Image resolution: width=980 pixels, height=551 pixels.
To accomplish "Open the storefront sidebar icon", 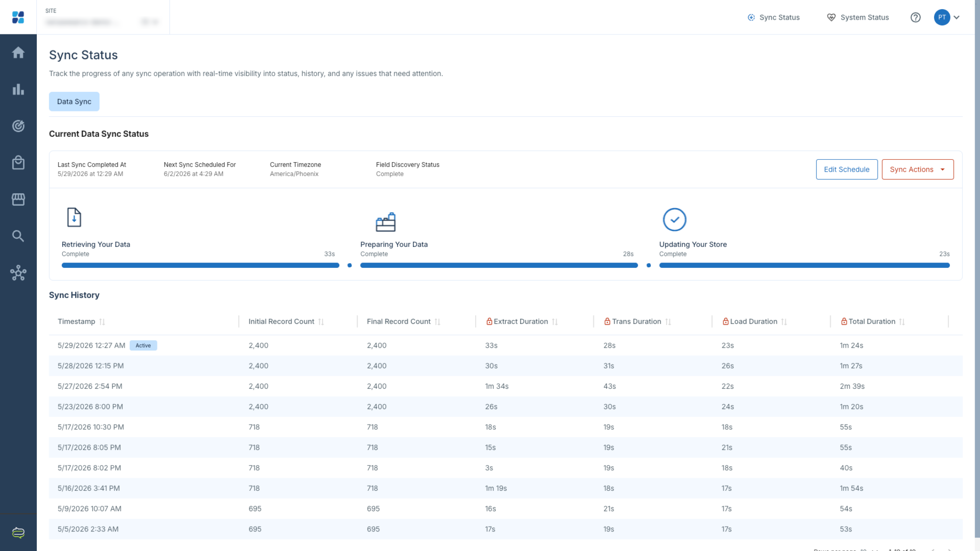I will 18,199.
